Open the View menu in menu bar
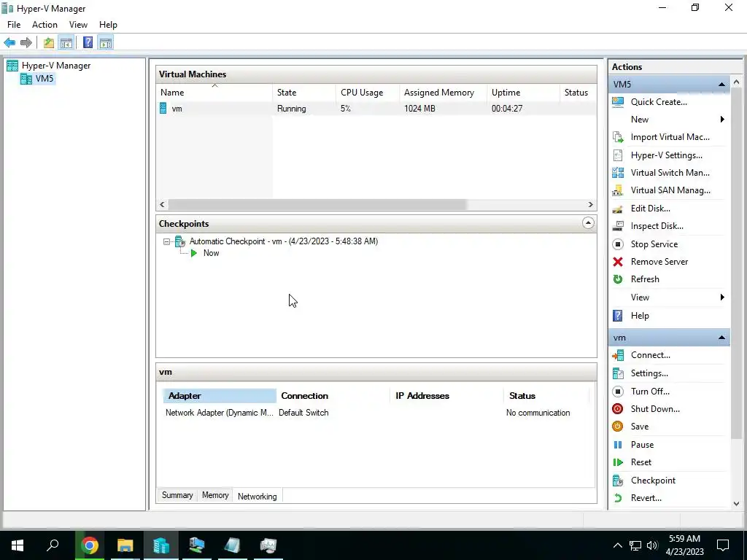 pos(78,25)
